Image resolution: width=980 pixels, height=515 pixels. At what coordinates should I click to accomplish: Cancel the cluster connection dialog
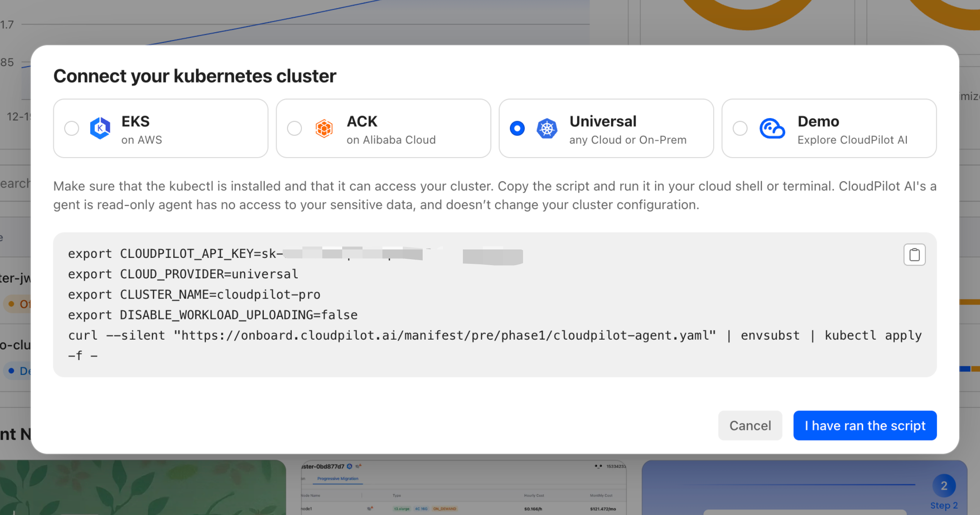tap(750, 425)
